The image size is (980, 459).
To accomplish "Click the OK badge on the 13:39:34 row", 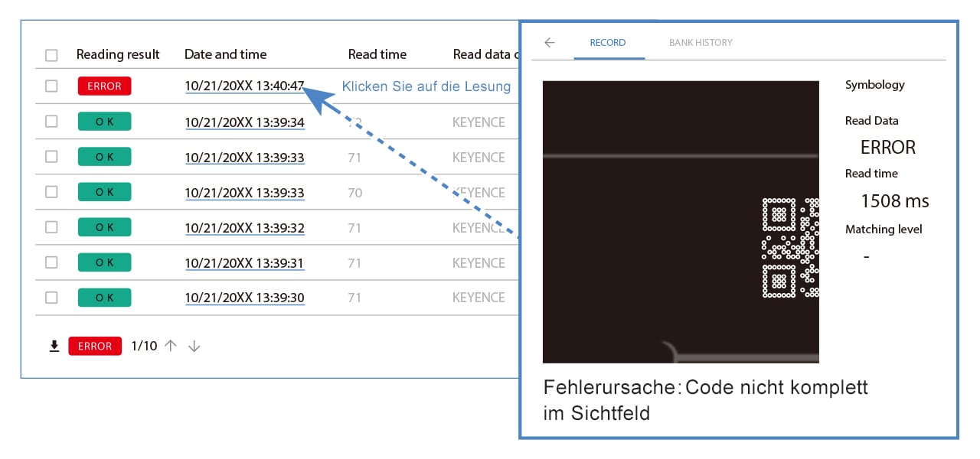I will tap(104, 121).
